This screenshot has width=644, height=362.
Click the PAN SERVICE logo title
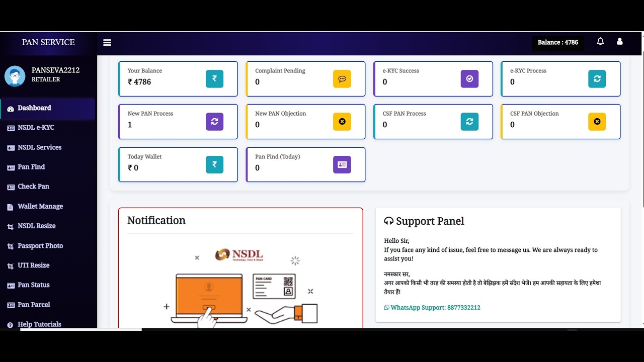(48, 42)
